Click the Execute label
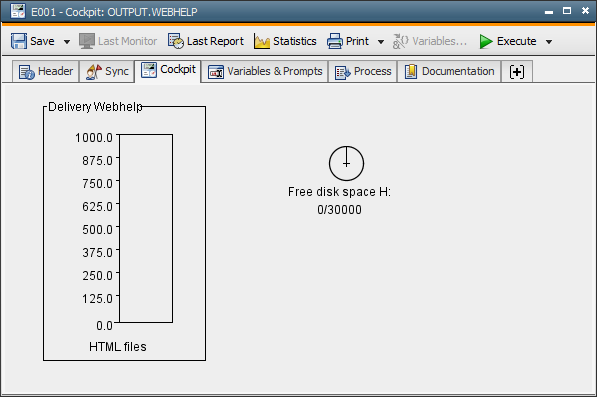This screenshot has height=397, width=597. click(x=517, y=41)
